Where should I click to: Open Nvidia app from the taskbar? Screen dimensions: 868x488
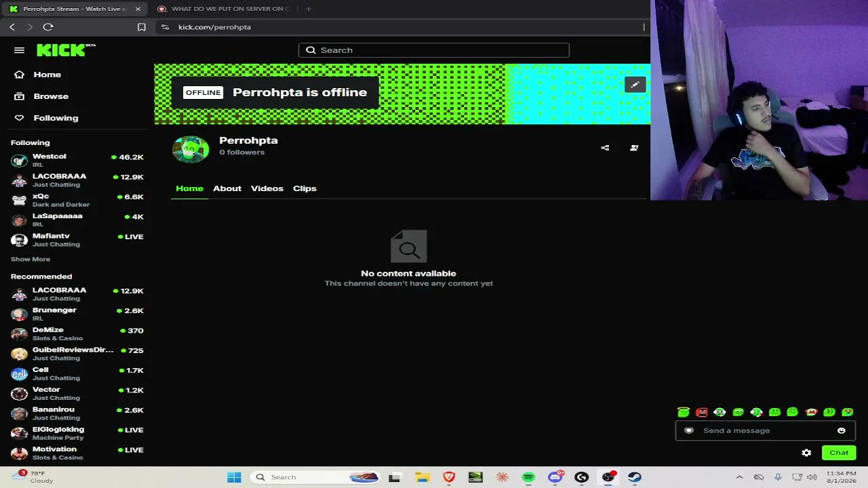pyautogui.click(x=475, y=477)
